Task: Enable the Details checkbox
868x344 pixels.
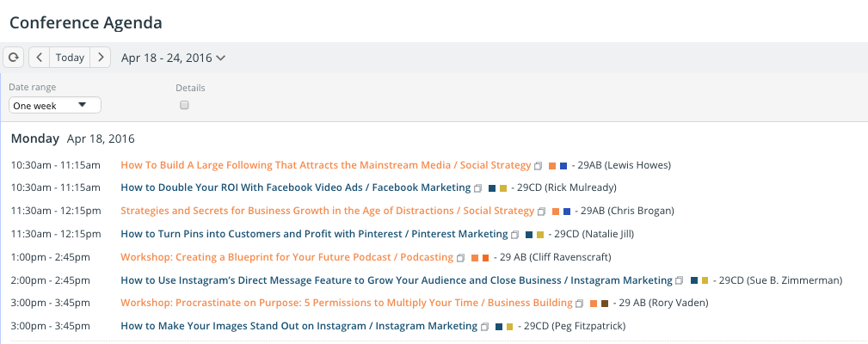Action: point(184,105)
